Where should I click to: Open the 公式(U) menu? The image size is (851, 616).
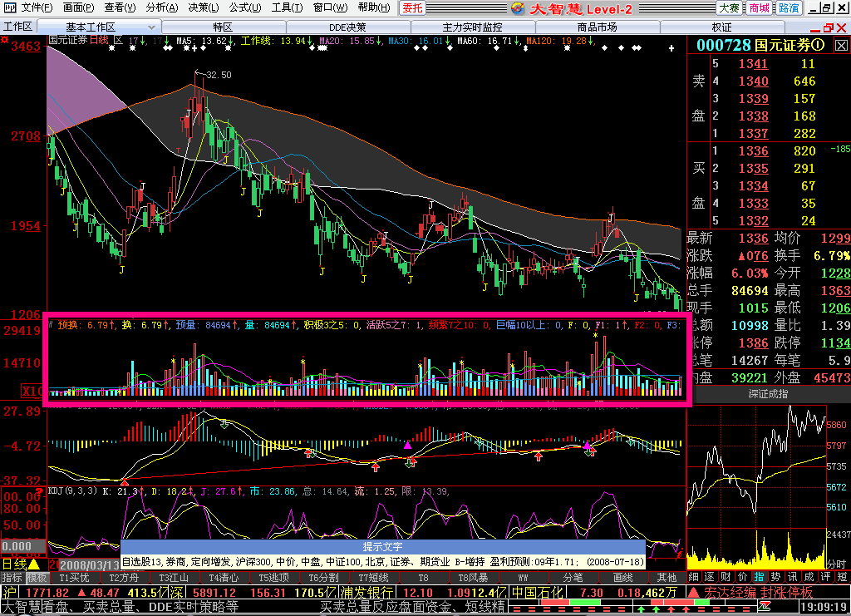click(245, 7)
